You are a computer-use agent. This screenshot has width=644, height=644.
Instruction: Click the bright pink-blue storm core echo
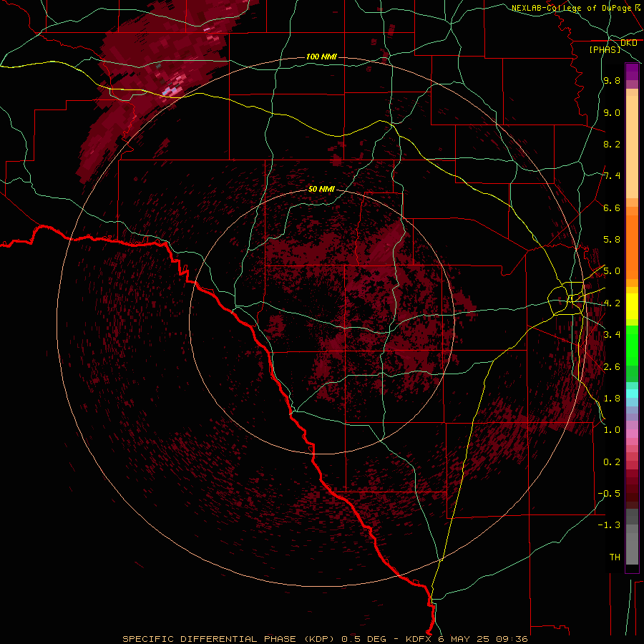pyautogui.click(x=170, y=91)
